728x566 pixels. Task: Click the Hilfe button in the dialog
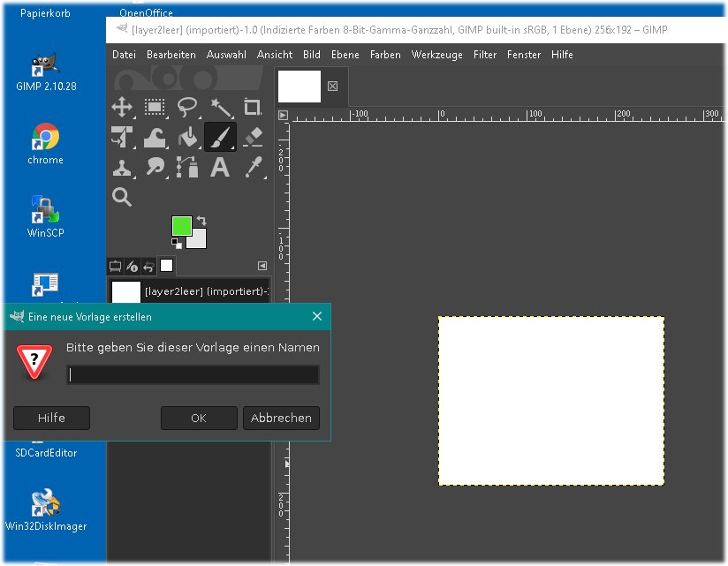coord(51,418)
